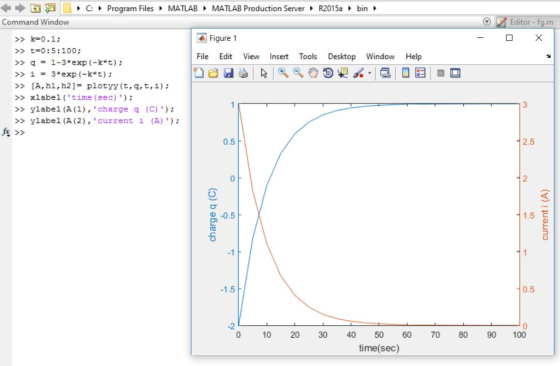Click the command line 't=0:5:100;'
The width and height of the screenshot is (560, 366).
[55, 51]
